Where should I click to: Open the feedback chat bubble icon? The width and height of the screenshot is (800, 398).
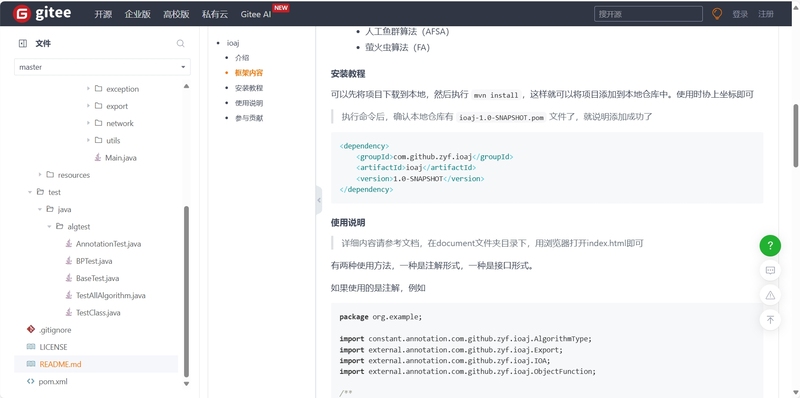pos(770,270)
